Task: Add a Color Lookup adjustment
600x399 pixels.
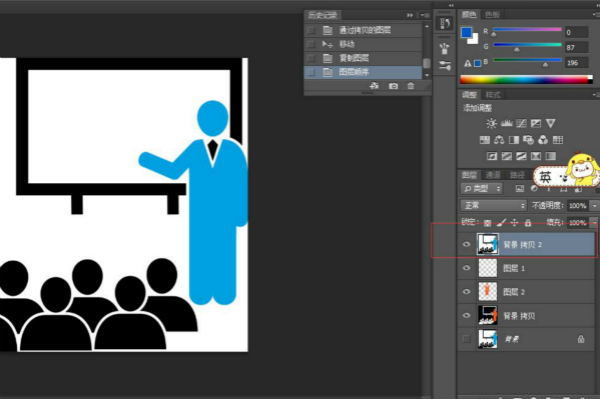Action: (558, 140)
